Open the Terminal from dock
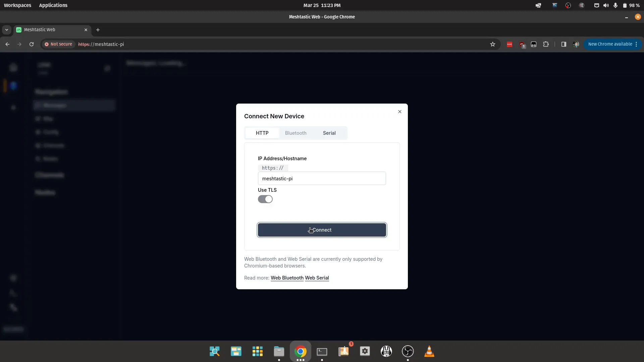 (x=322, y=351)
